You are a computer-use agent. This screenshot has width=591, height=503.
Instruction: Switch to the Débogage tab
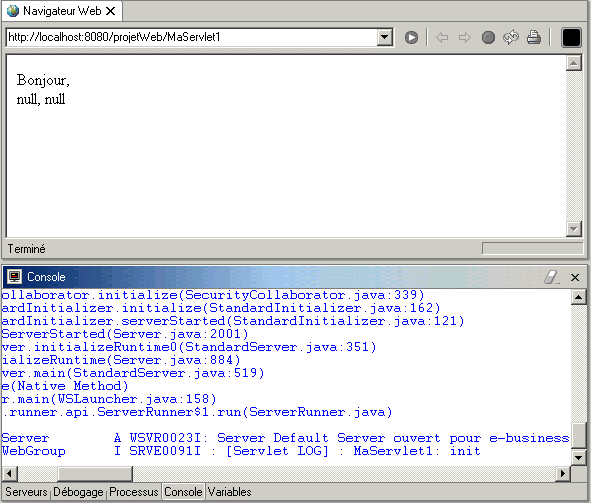(x=78, y=492)
